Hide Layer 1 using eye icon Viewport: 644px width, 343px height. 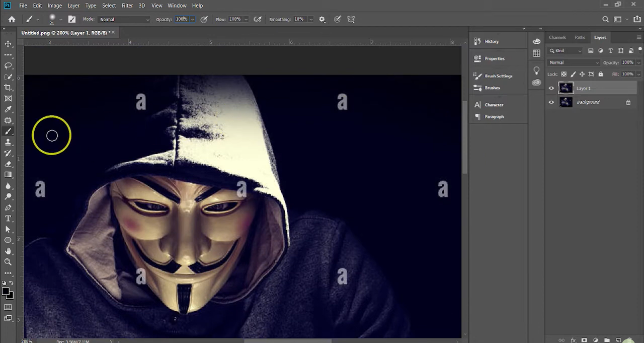click(551, 89)
